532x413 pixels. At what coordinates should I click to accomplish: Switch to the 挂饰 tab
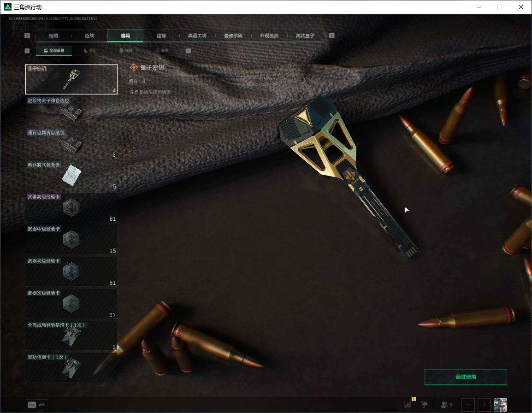[x=161, y=35]
